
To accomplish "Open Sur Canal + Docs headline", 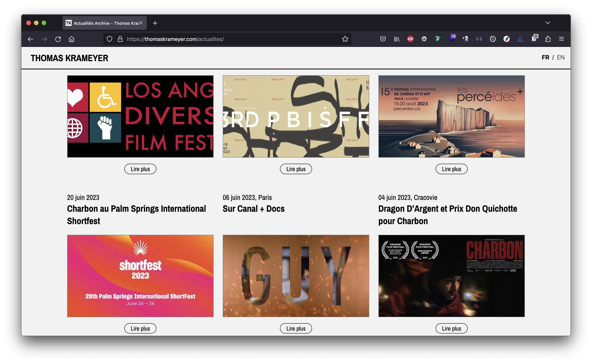I will click(x=254, y=209).
